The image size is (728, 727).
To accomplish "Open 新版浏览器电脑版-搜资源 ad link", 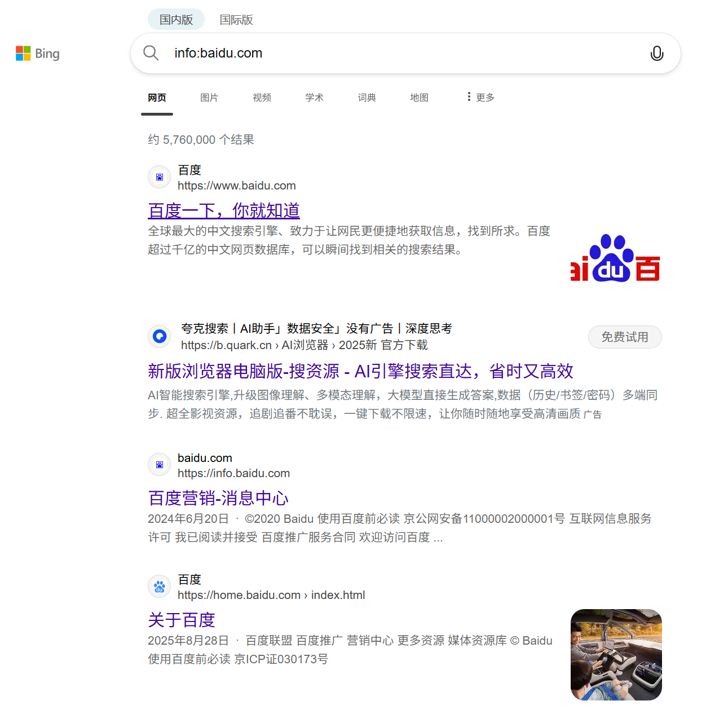I will pos(360,371).
